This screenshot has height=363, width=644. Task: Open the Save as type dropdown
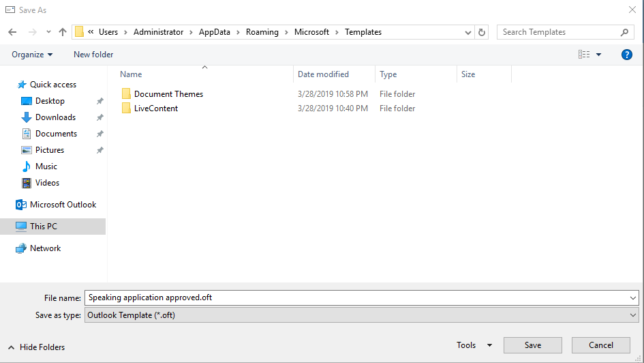361,315
